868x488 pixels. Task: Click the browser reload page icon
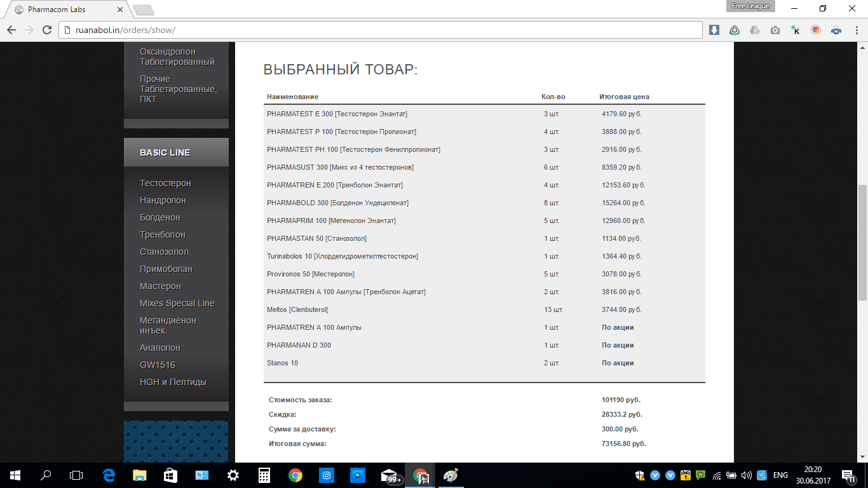[x=46, y=30]
